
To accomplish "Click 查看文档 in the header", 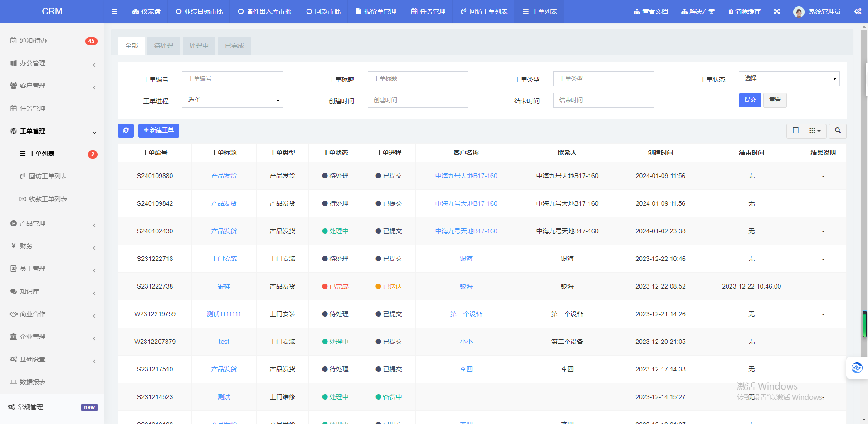I will (x=651, y=11).
